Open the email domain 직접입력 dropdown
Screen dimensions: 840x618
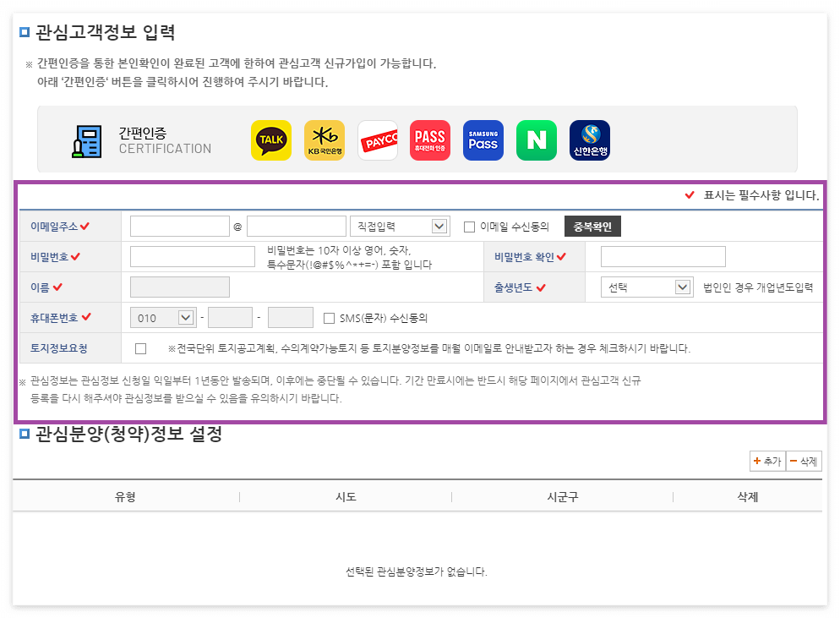(400, 226)
